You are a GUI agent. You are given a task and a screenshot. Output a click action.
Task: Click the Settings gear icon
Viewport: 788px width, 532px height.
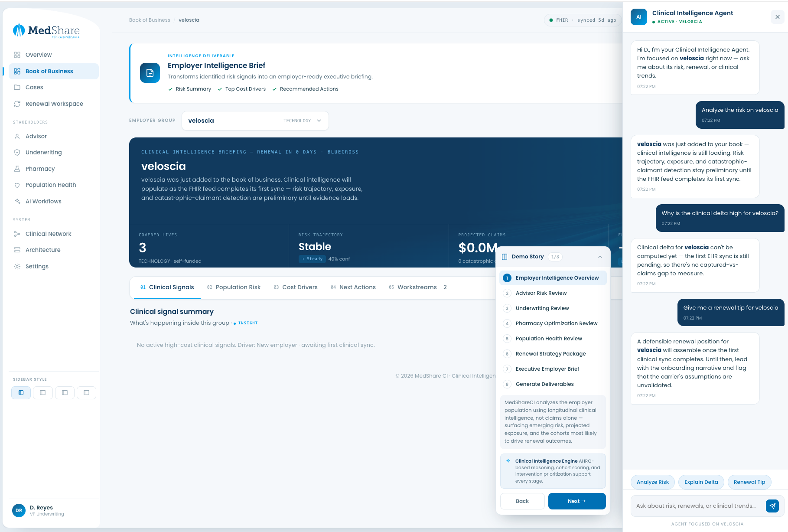[x=17, y=266]
